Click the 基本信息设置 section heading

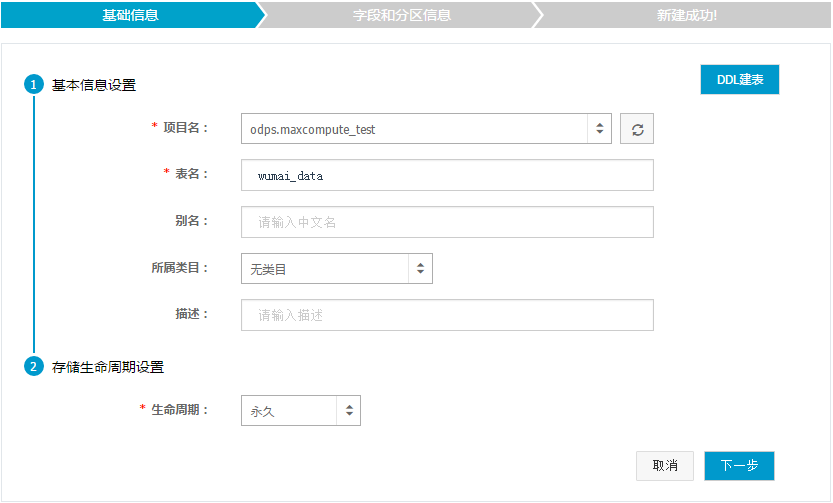[94, 85]
